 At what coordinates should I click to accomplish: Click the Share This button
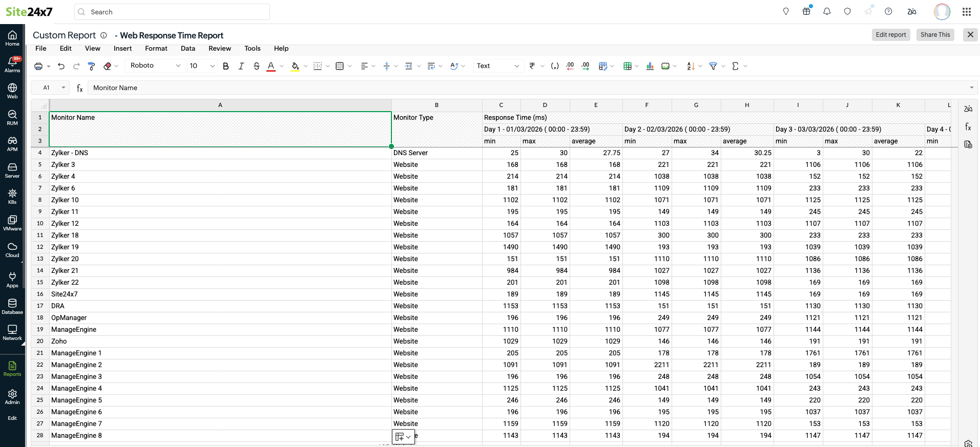(x=934, y=35)
